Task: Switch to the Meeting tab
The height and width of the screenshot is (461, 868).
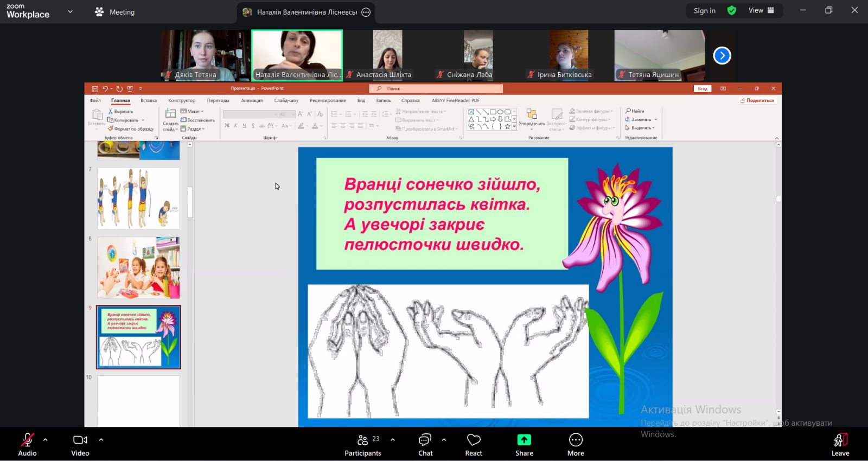Action: (115, 12)
